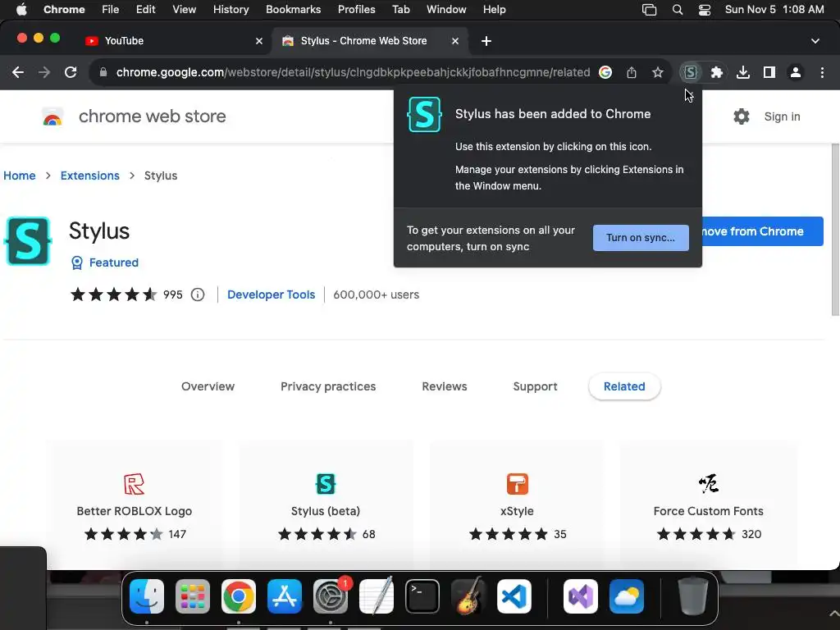
Task: Open the Trash in dock
Action: click(692, 596)
